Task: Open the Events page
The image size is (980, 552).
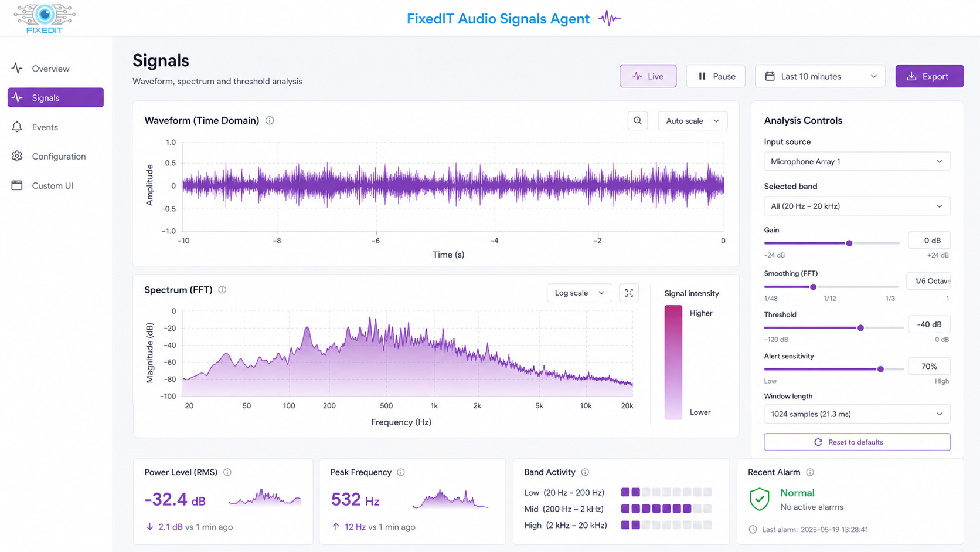Action: 56,127
